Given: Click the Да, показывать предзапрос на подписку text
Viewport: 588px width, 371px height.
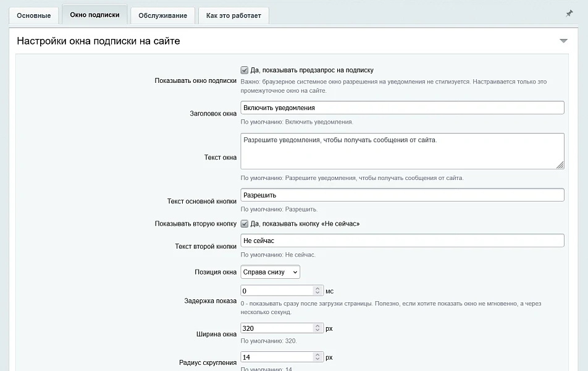Looking at the screenshot, I should point(312,70).
